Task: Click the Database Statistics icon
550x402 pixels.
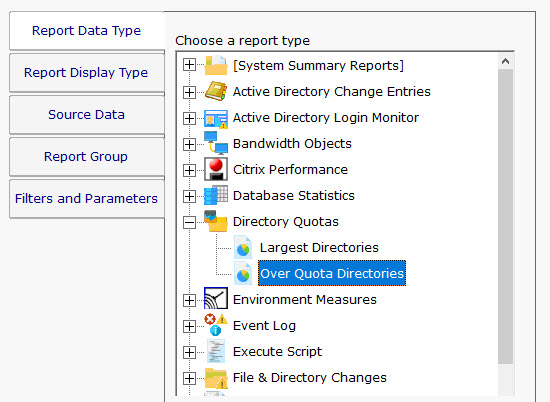Action: [x=216, y=195]
